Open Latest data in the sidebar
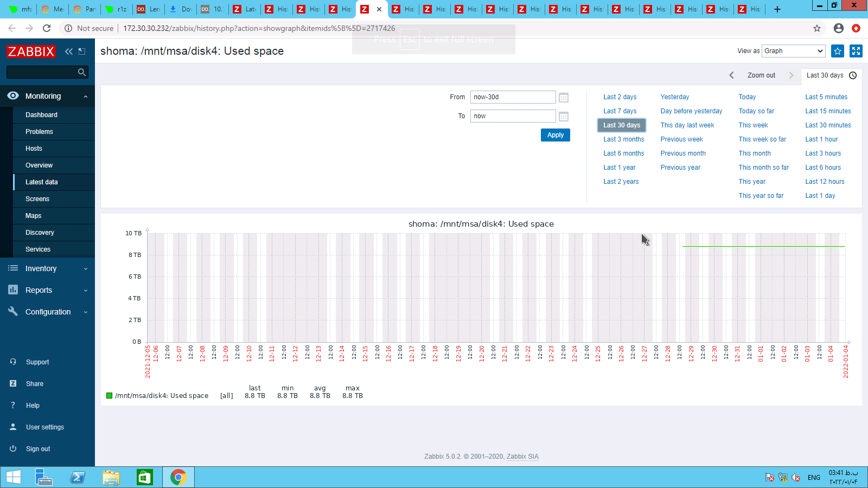The image size is (868, 488). click(x=42, y=182)
